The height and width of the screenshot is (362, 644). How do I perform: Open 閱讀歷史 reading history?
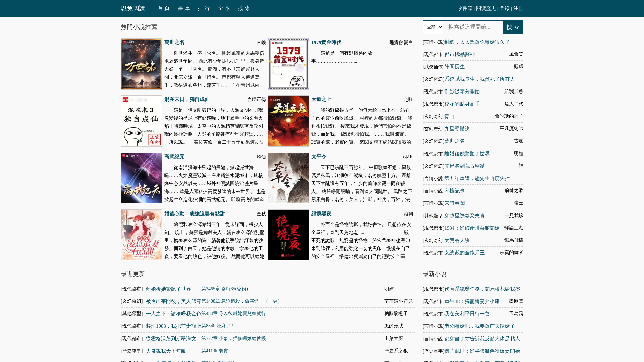[x=486, y=8]
